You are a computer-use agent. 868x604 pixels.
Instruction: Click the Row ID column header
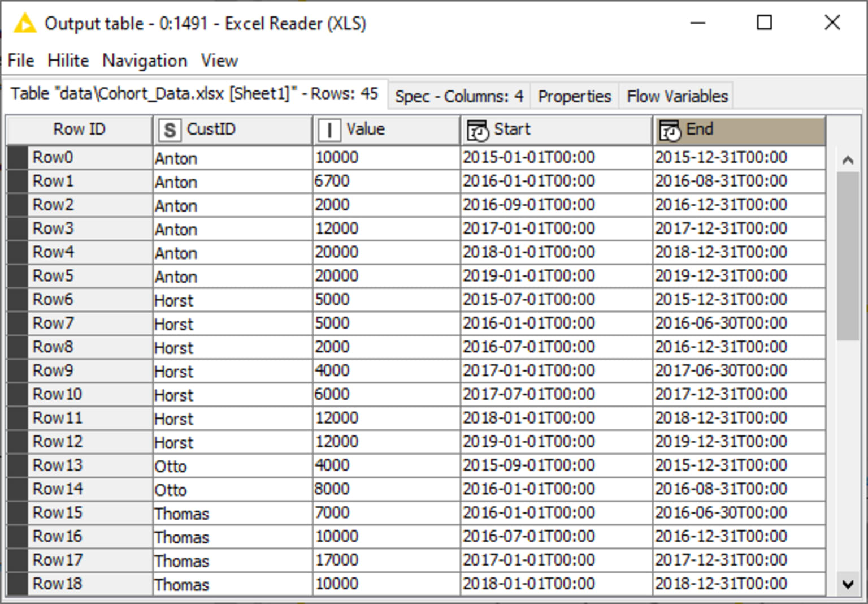pyautogui.click(x=79, y=130)
